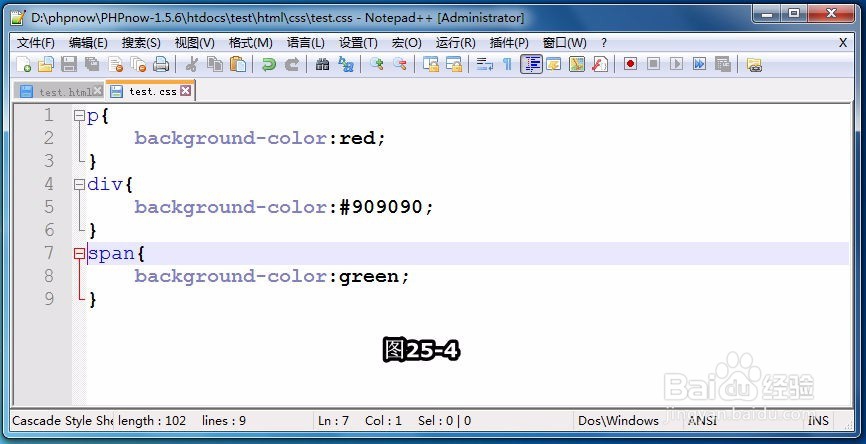
Task: Open the 窗口(W) menu
Action: (x=564, y=43)
